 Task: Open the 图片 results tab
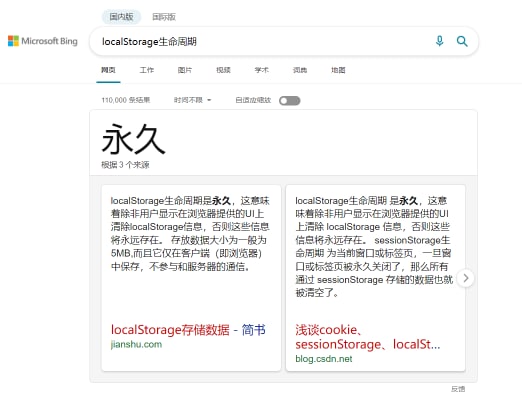coord(185,70)
